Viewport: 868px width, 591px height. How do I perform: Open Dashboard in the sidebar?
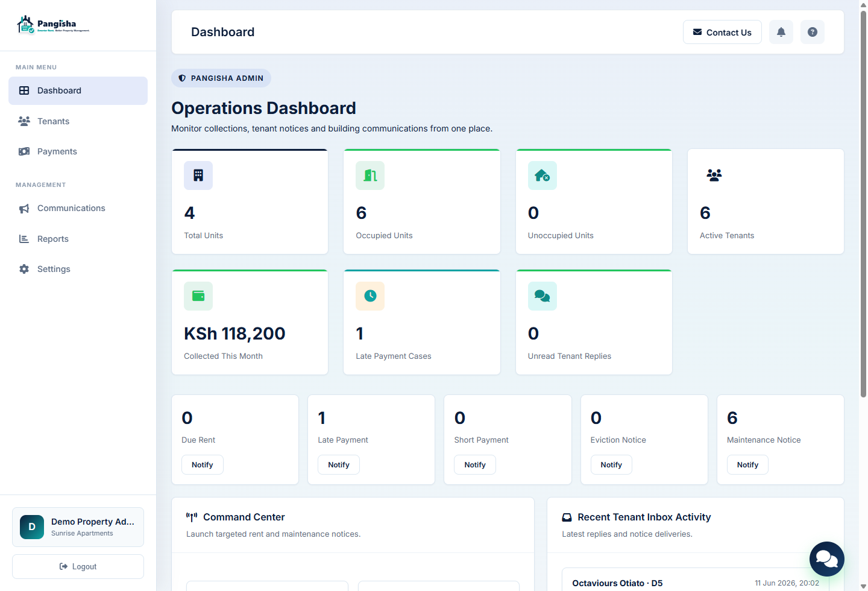click(78, 90)
